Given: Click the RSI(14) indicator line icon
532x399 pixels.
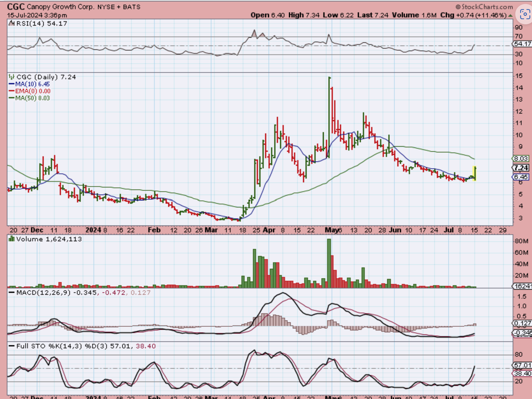Looking at the screenshot, I should (x=12, y=23).
